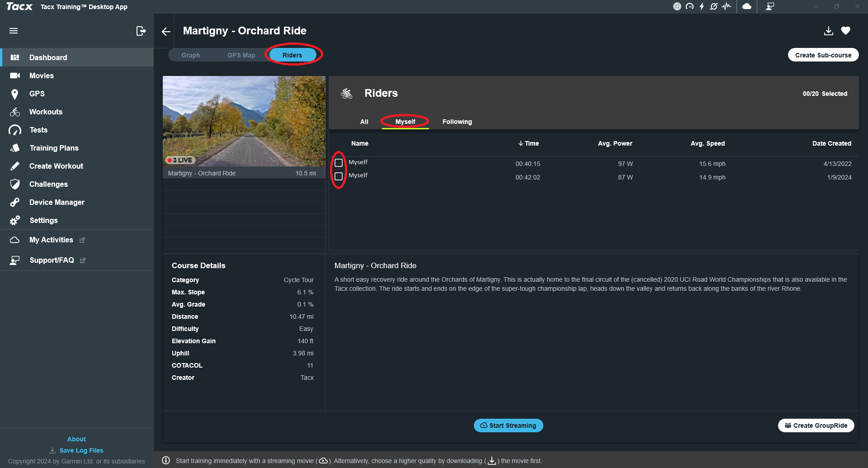This screenshot has height=468, width=868.
Task: Click the trainer wheel sensor icon in title bar
Action: [x=677, y=6]
